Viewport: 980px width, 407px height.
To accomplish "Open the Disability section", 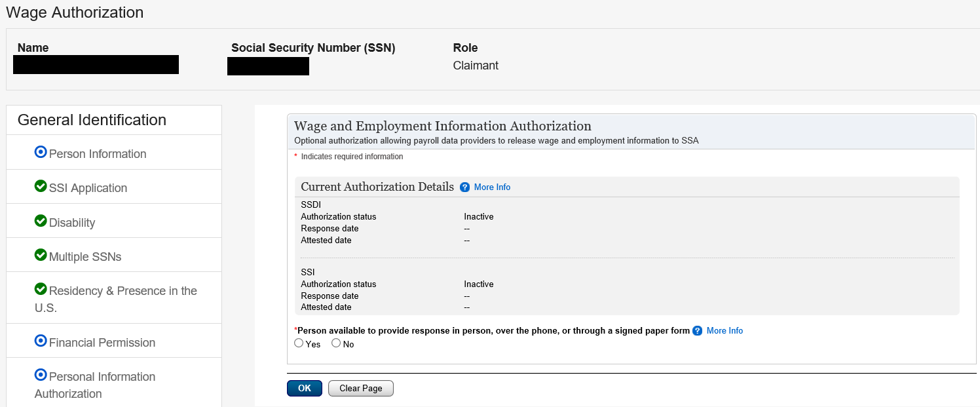I will (x=72, y=223).
